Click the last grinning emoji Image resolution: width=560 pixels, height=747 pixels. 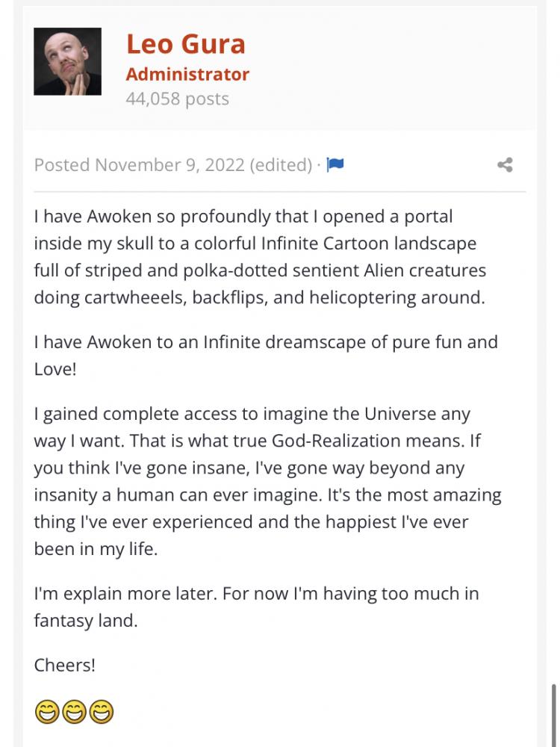[102, 712]
